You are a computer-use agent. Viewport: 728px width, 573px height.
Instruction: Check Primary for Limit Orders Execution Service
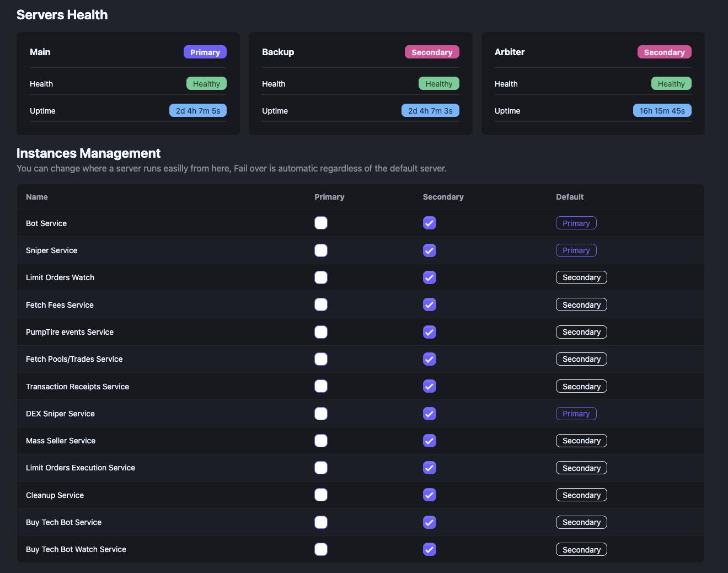(321, 468)
